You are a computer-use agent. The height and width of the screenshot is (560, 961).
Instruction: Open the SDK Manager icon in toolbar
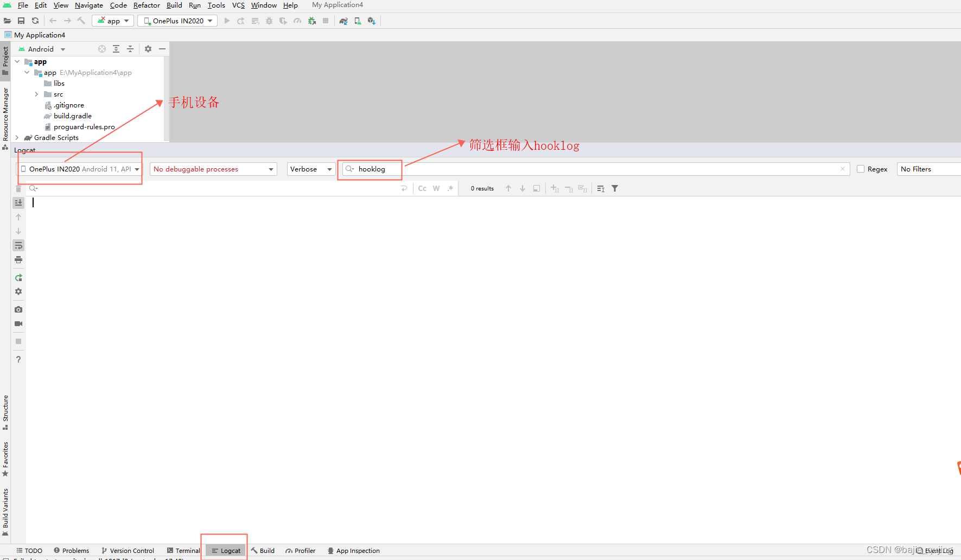(372, 21)
